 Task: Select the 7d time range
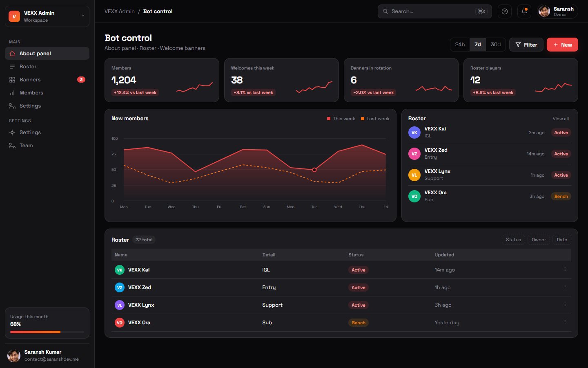click(478, 45)
